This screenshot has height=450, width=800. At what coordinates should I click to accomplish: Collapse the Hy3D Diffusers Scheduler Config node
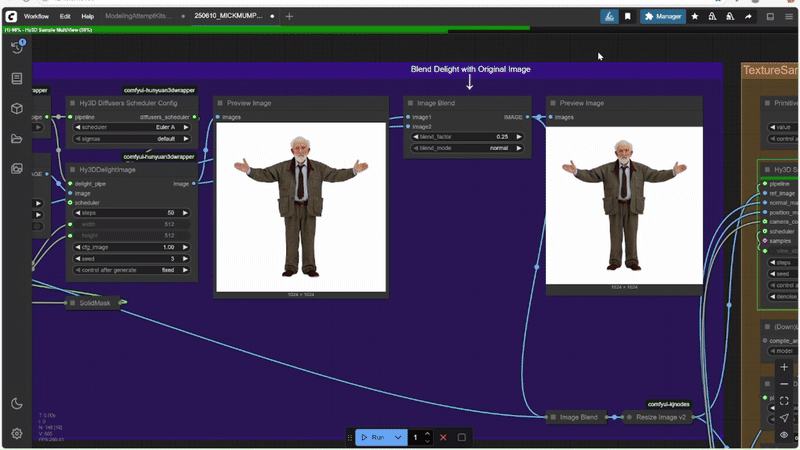click(x=72, y=103)
